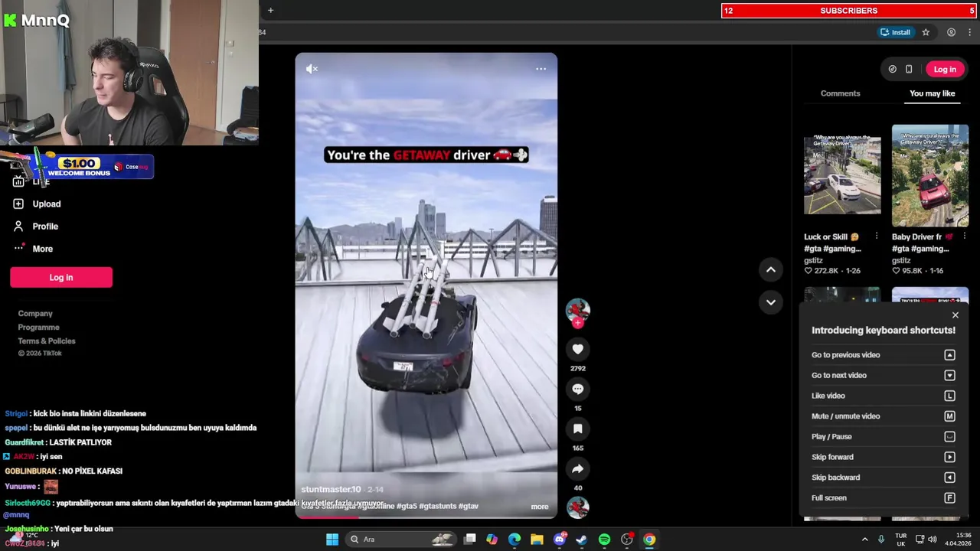Like the video with the heart icon
The width and height of the screenshot is (980, 551).
tap(578, 349)
